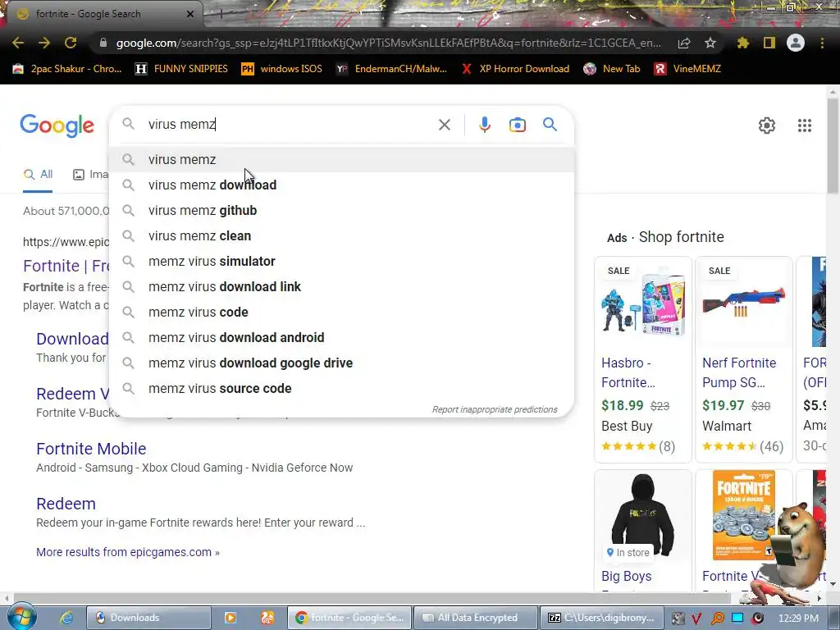Select the 'virus memz download' suggestion

[342, 185]
